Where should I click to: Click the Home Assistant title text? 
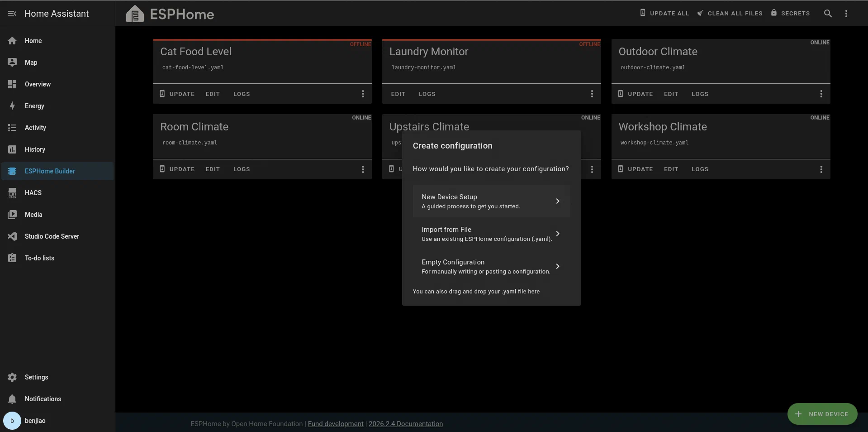(x=57, y=14)
